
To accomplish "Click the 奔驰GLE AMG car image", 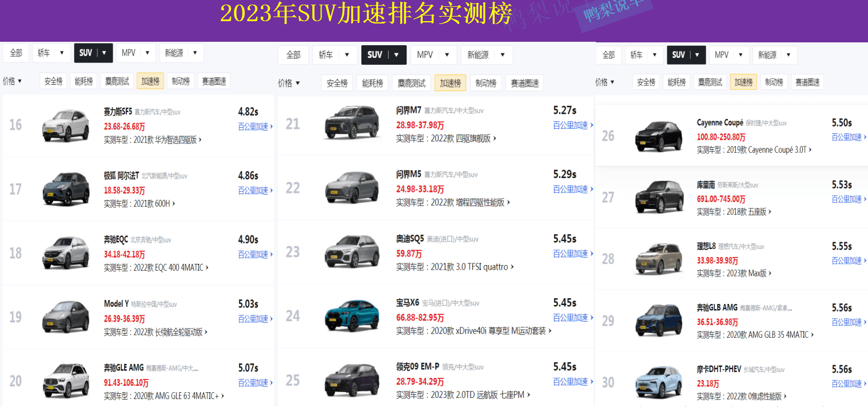I will click(x=66, y=381).
